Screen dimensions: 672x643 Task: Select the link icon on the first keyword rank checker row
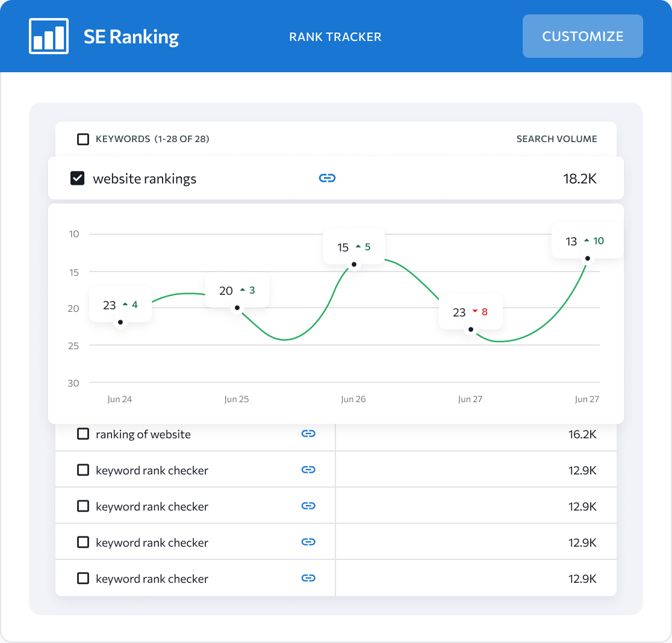click(308, 470)
